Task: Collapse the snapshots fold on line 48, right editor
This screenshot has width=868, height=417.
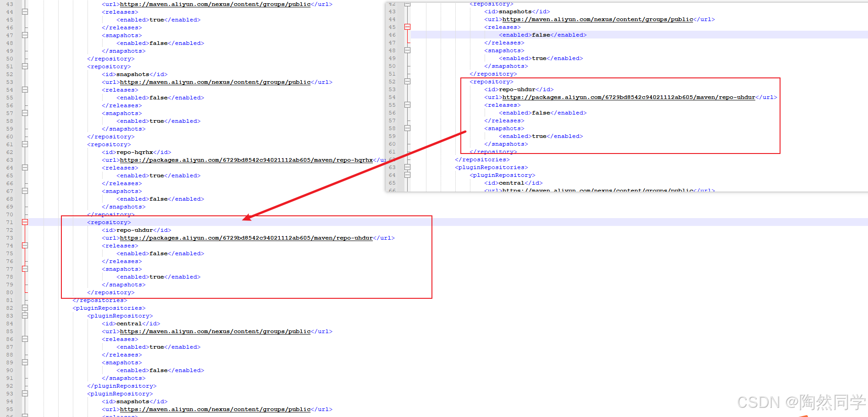Action: (407, 50)
